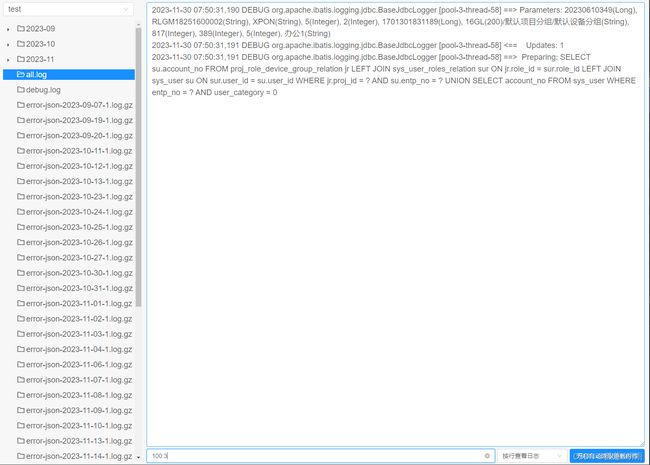Click the debug.log file icon
This screenshot has width=650, height=465.
pyautogui.click(x=21, y=90)
